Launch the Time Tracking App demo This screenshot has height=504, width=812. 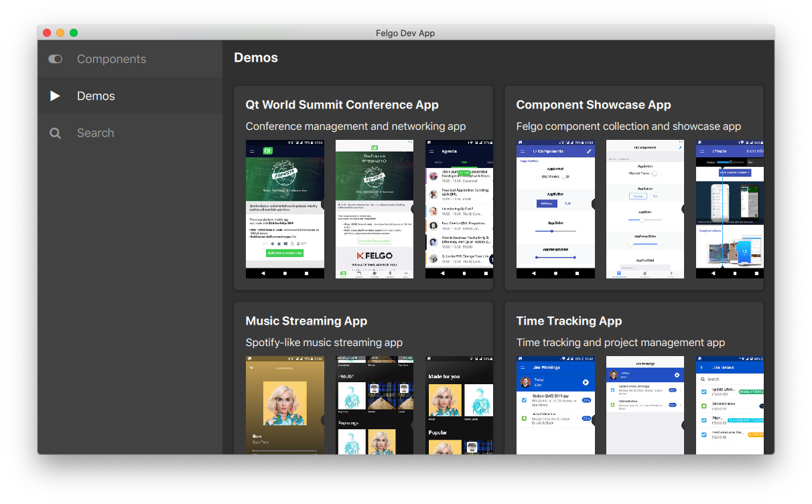point(569,321)
